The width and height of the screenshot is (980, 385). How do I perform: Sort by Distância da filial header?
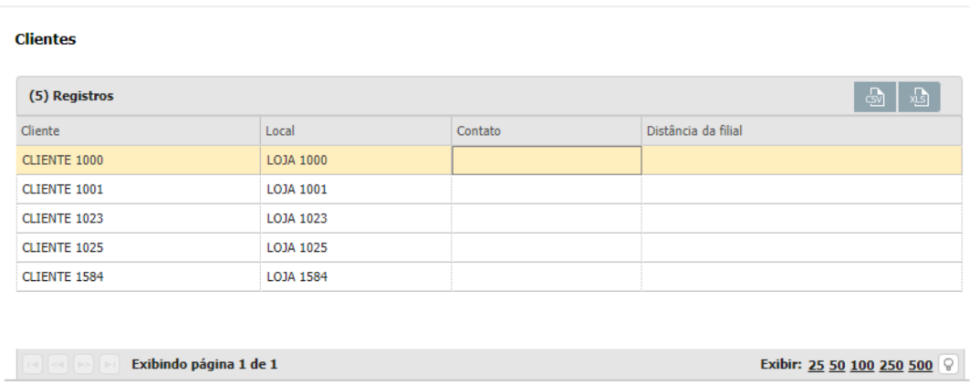click(x=693, y=131)
